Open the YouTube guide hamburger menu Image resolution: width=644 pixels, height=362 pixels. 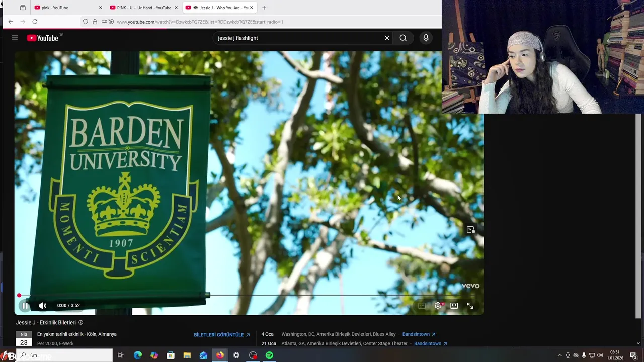[15, 38]
